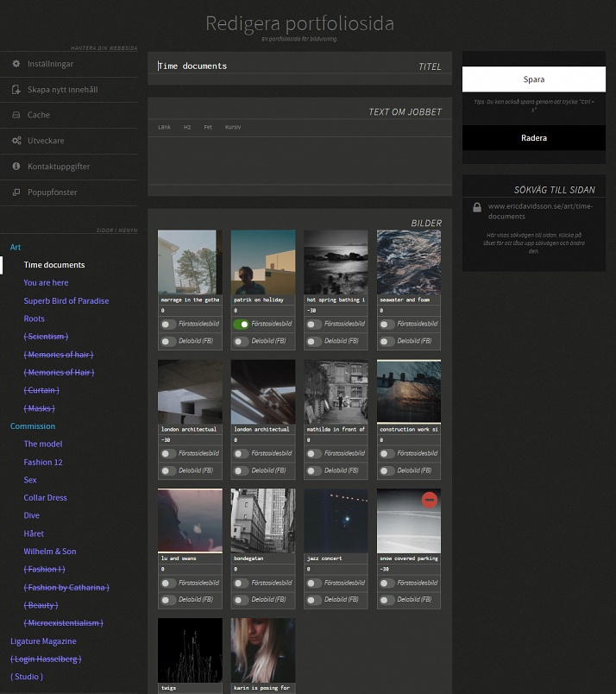Screen dimensions: 616x694
Task: Open the hidden ( Curtain ) page
Action: pos(41,390)
